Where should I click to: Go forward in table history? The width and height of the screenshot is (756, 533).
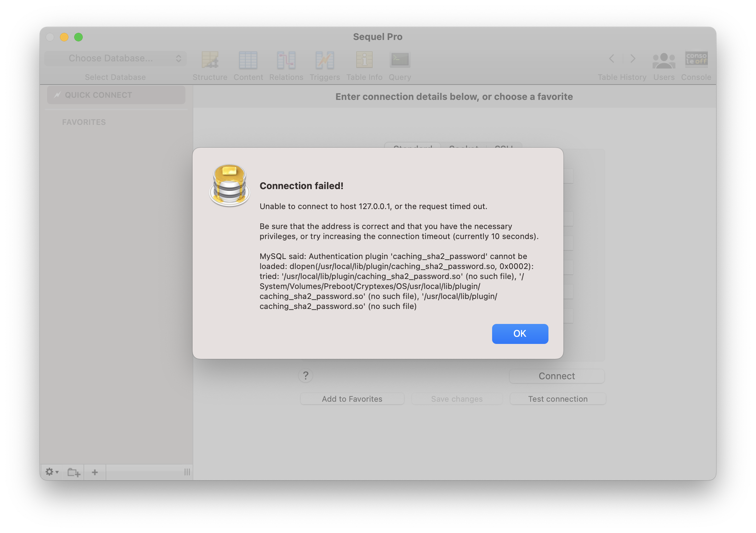(633, 59)
